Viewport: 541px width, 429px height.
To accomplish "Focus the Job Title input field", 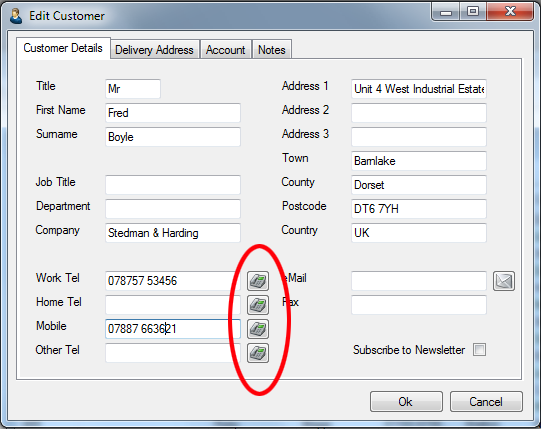I will coord(173,185).
